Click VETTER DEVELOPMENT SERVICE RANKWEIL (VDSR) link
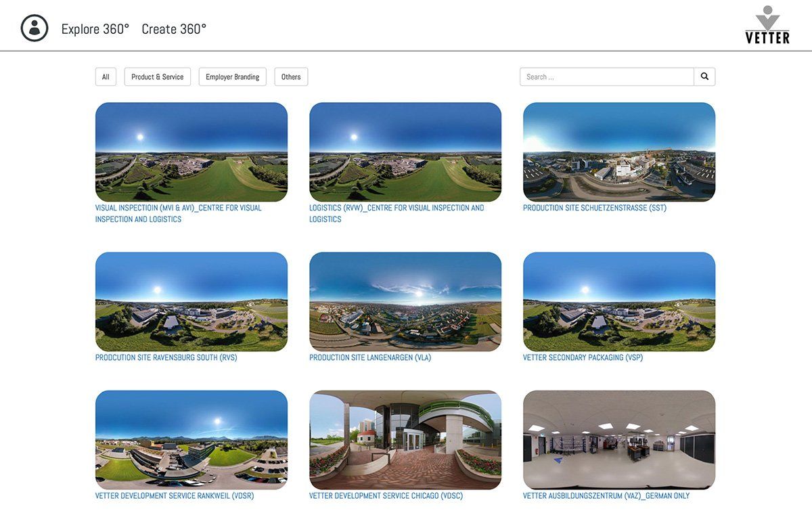This screenshot has width=812, height=513. pyautogui.click(x=175, y=495)
